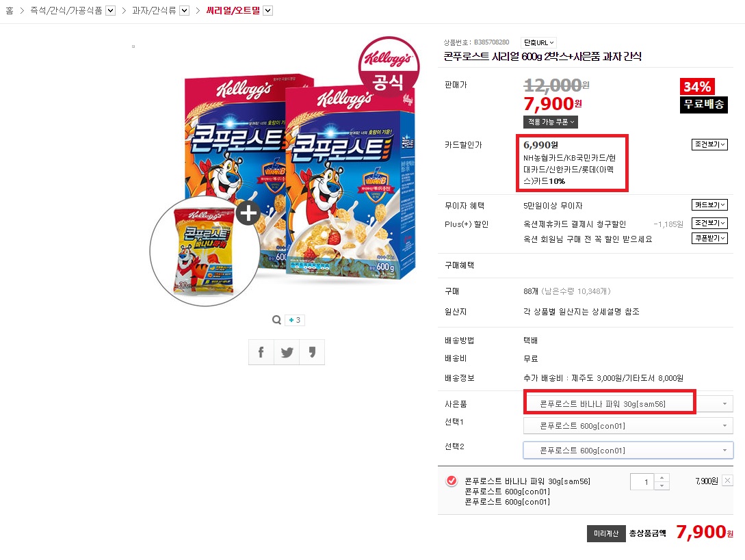The image size is (745, 560).
Task: Open the 선택1 option dropdown
Action: pyautogui.click(x=628, y=425)
